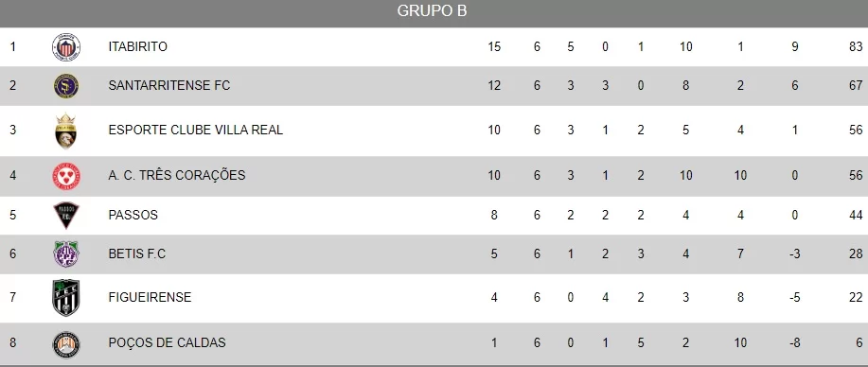The image size is (868, 367).
Task: Select the Figueirense striped shield crest
Action: pyautogui.click(x=66, y=298)
